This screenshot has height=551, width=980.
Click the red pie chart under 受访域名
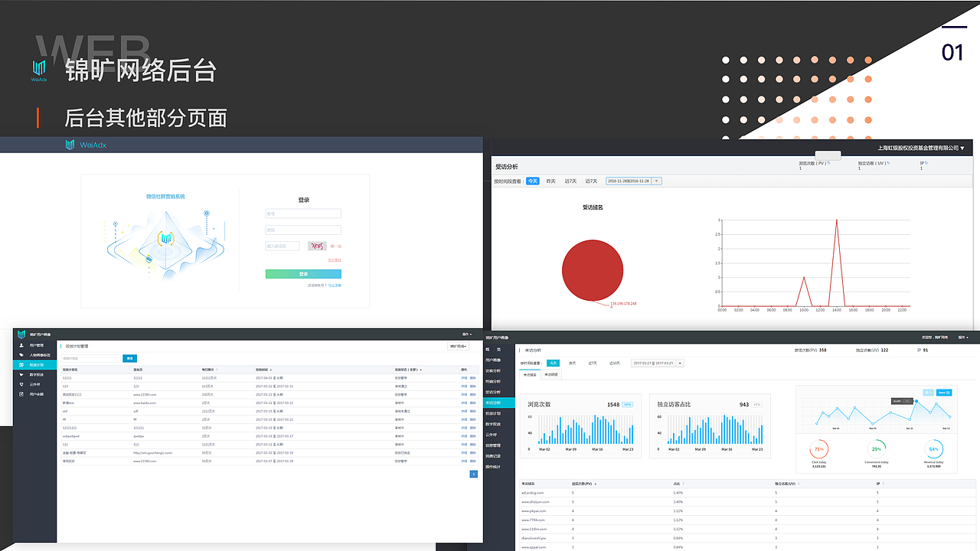[593, 269]
